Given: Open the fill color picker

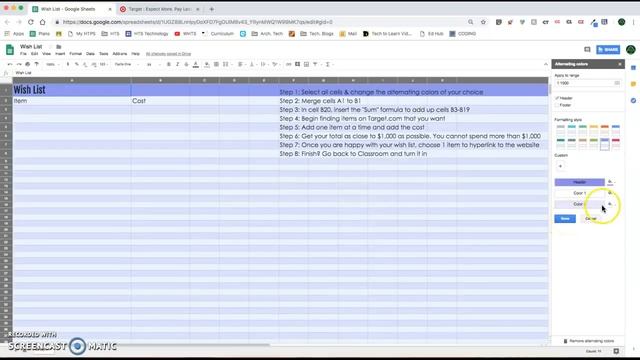Looking at the screenshot, I should (207, 64).
